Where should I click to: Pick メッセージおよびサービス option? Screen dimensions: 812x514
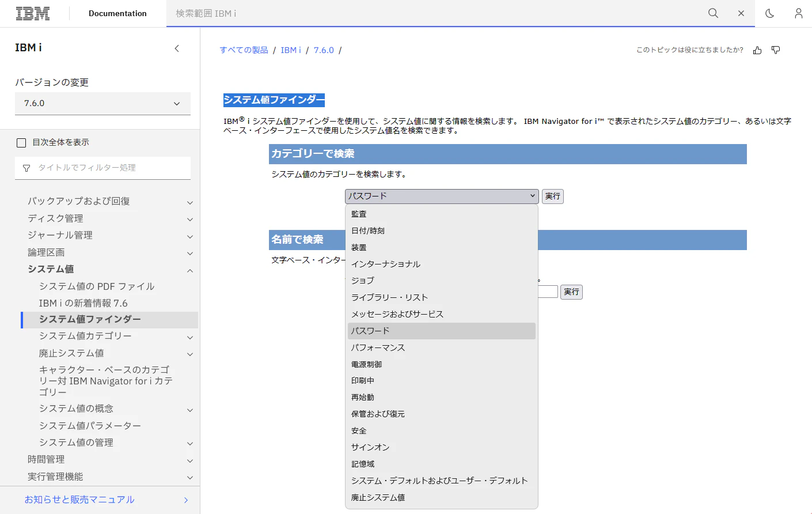point(442,314)
